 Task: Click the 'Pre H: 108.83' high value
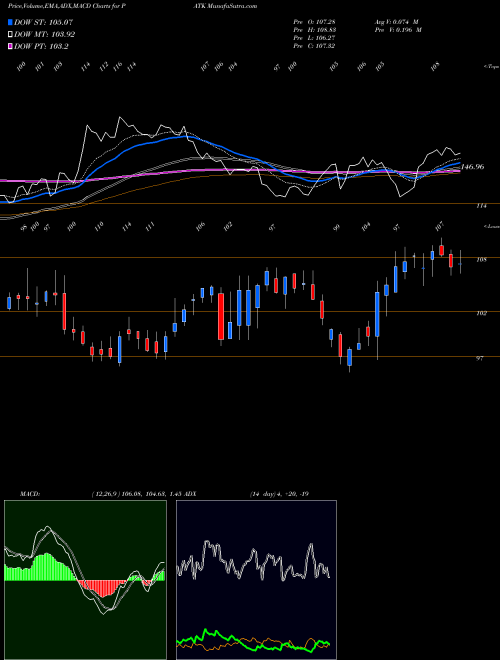click(314, 30)
